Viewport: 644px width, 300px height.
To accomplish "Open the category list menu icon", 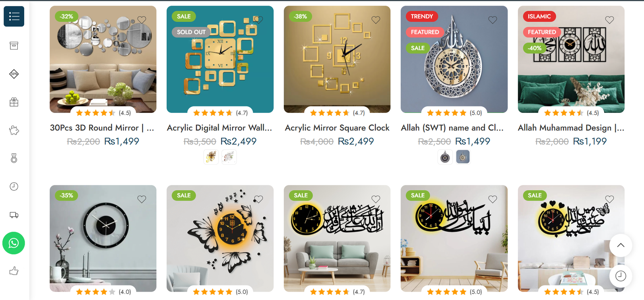I will [x=14, y=17].
